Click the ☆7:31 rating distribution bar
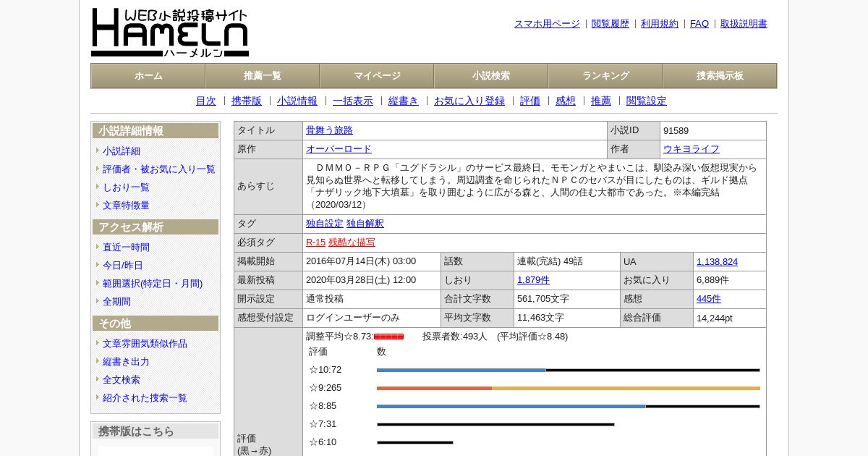The width and height of the screenshot is (868, 456). [x=495, y=424]
